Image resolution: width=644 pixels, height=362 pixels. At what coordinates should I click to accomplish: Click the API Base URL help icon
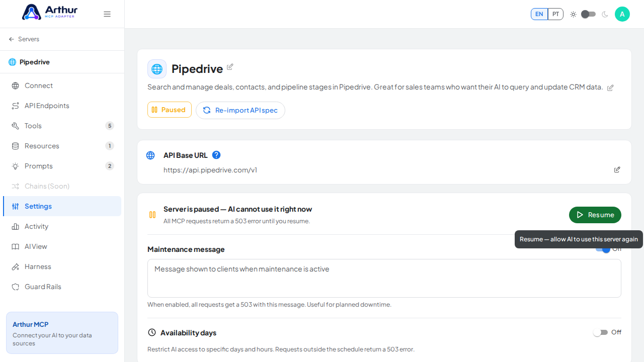(216, 155)
